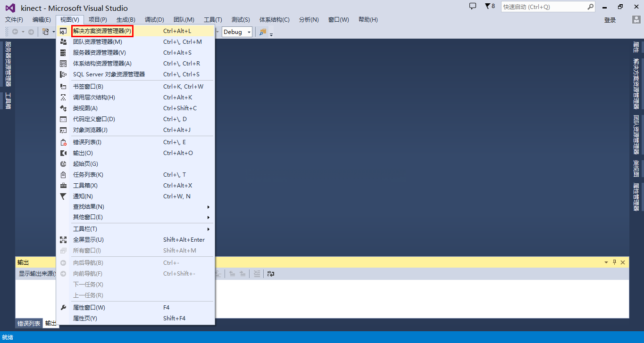This screenshot has width=644, height=343.
Task: Click the 全屏显示 menu icon
Action: (63, 240)
